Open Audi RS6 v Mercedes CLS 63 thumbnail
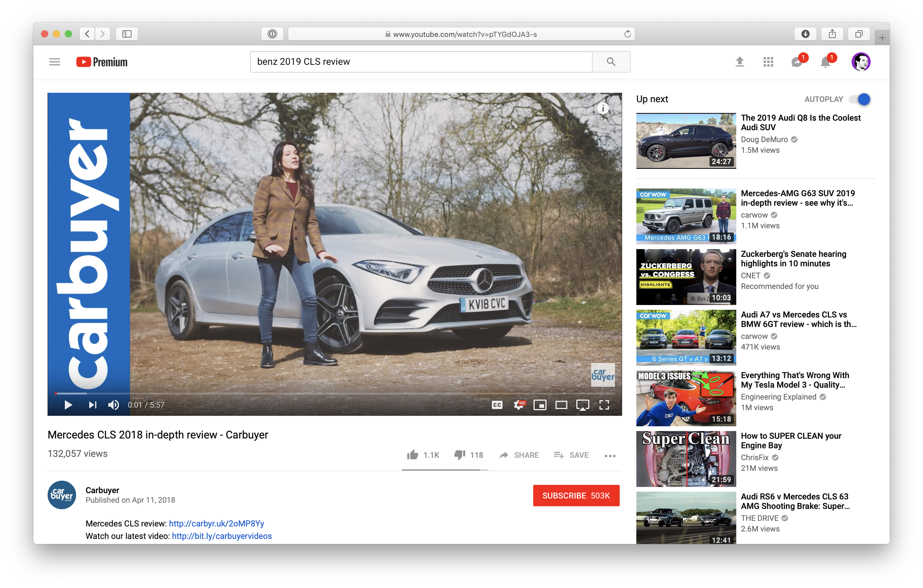 click(x=686, y=518)
